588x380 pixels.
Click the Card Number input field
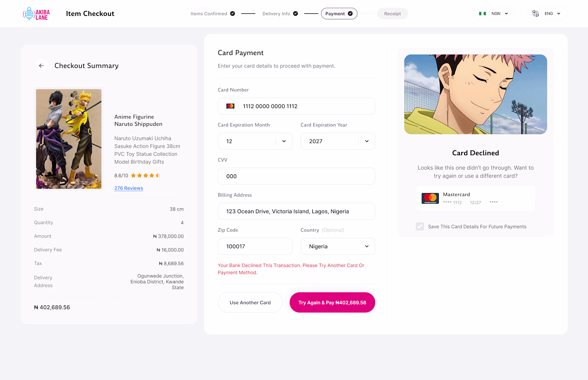click(296, 106)
